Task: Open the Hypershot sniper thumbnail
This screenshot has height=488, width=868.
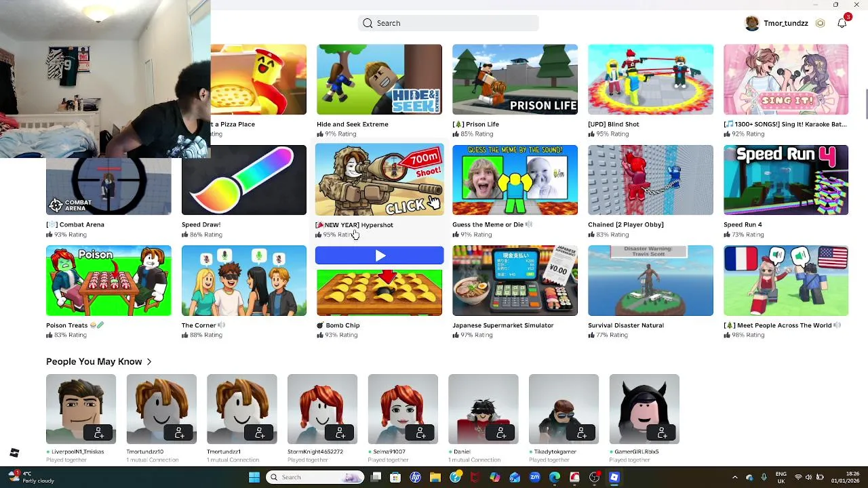Action: tap(379, 180)
